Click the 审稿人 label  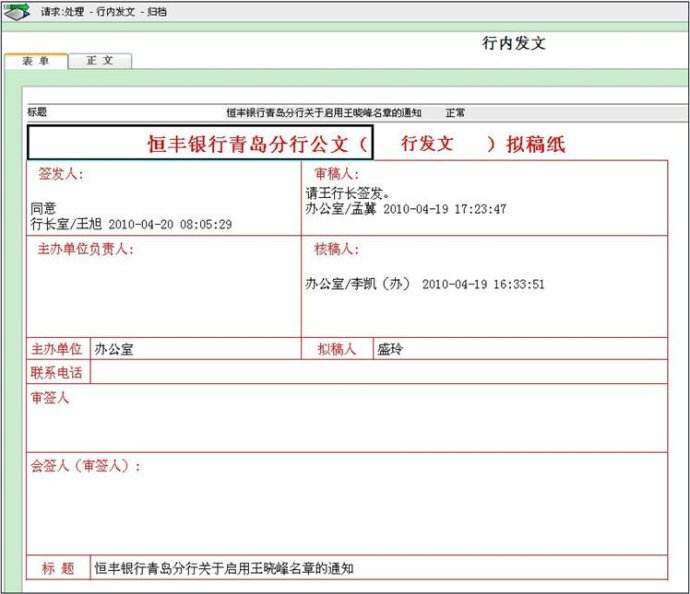coord(337,174)
